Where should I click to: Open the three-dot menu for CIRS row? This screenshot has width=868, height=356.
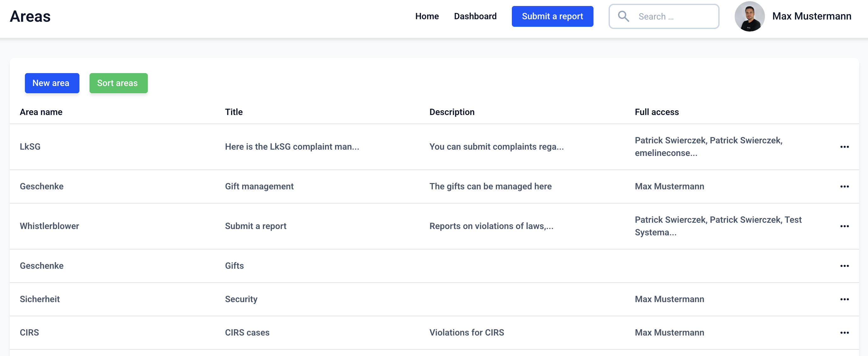click(x=844, y=333)
